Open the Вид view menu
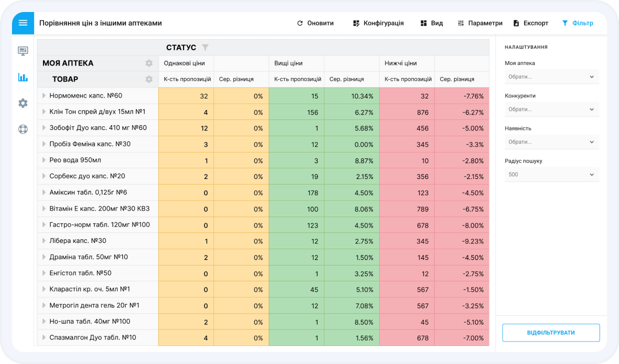The height and width of the screenshot is (364, 619). [x=431, y=23]
